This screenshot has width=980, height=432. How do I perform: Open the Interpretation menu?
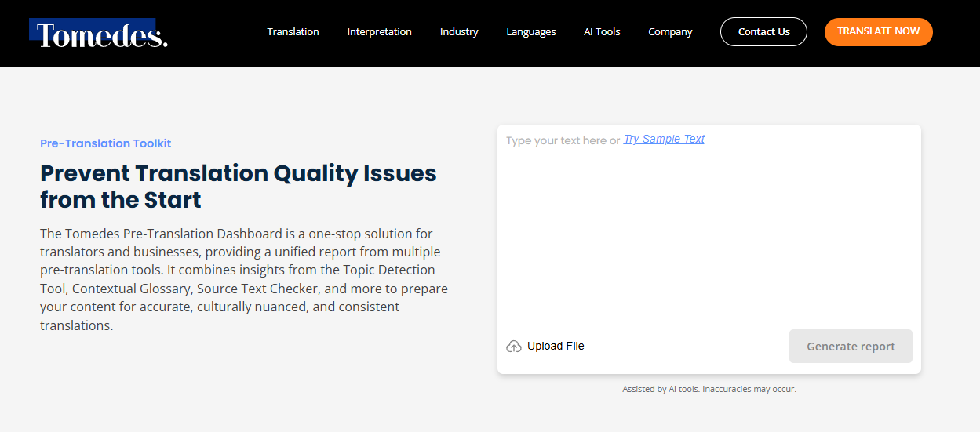click(379, 32)
